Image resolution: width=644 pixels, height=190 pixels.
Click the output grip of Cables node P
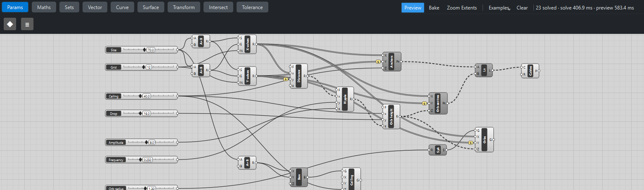click(x=539, y=71)
